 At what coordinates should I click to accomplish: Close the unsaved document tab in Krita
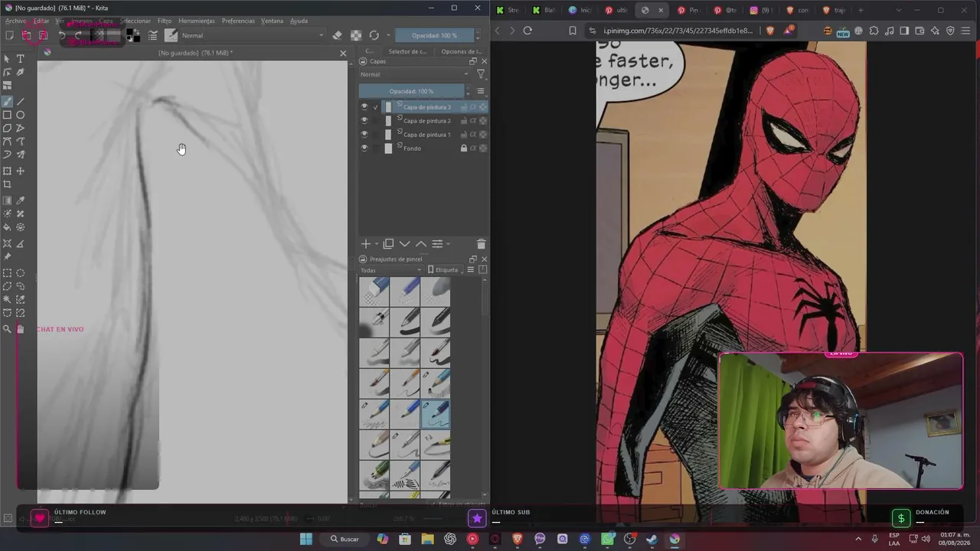tap(342, 53)
